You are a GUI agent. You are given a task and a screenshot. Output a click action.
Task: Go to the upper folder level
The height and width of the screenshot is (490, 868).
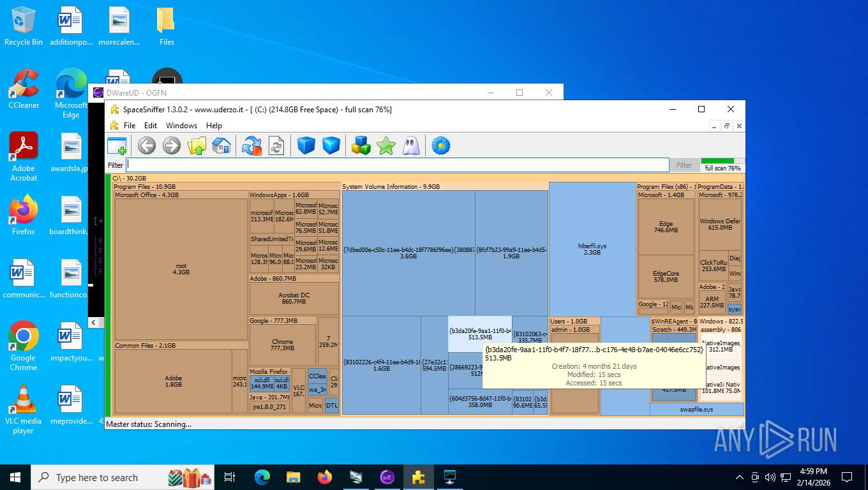(197, 145)
